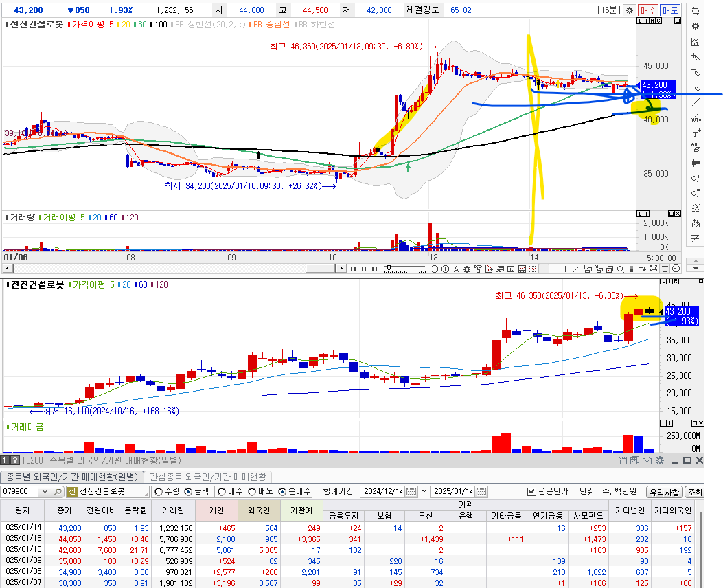Open the end date 2025/01/14 calendar picker
This screenshot has width=723, height=588.
(481, 492)
